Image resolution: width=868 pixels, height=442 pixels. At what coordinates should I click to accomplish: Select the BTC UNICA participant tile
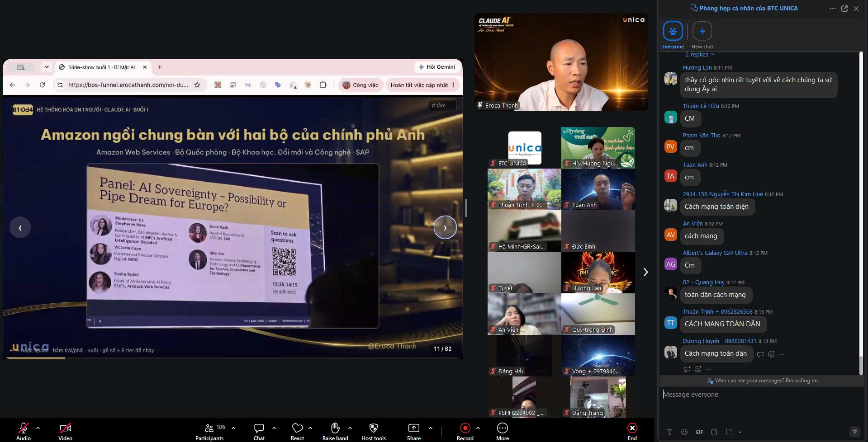[524, 148]
